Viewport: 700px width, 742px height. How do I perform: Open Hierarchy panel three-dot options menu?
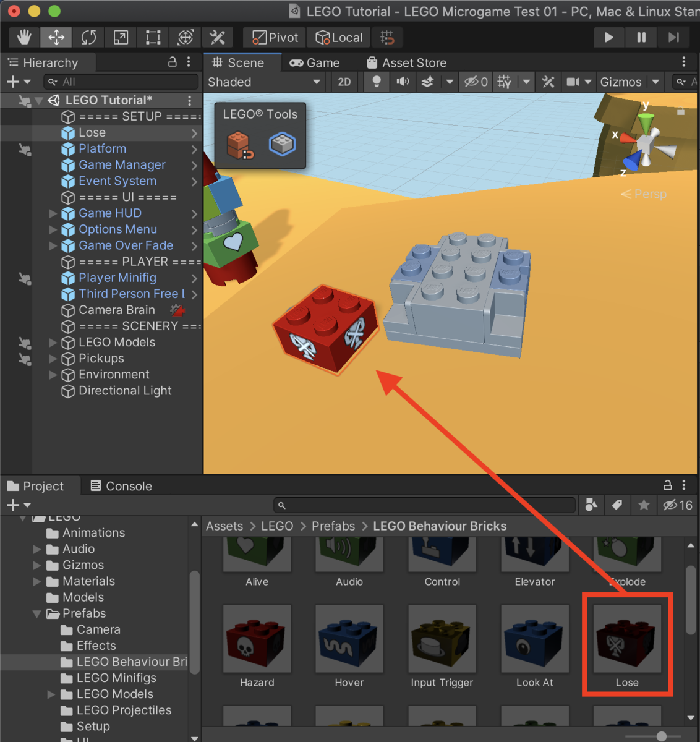[x=189, y=62]
